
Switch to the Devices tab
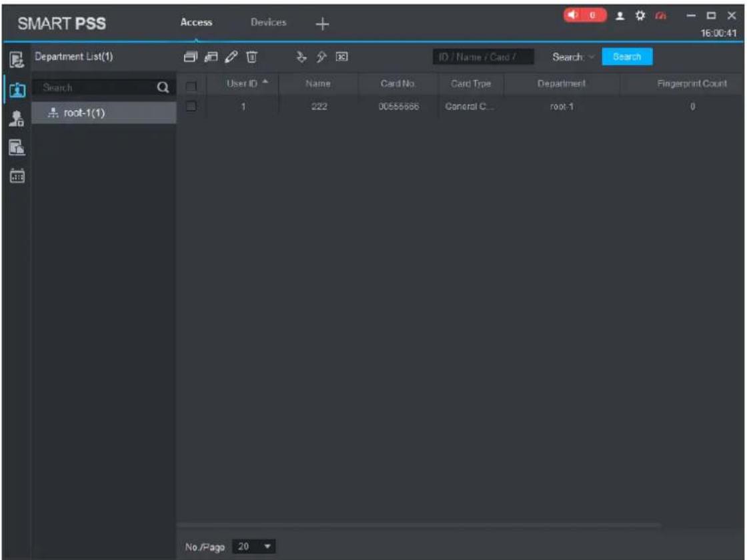pos(269,23)
